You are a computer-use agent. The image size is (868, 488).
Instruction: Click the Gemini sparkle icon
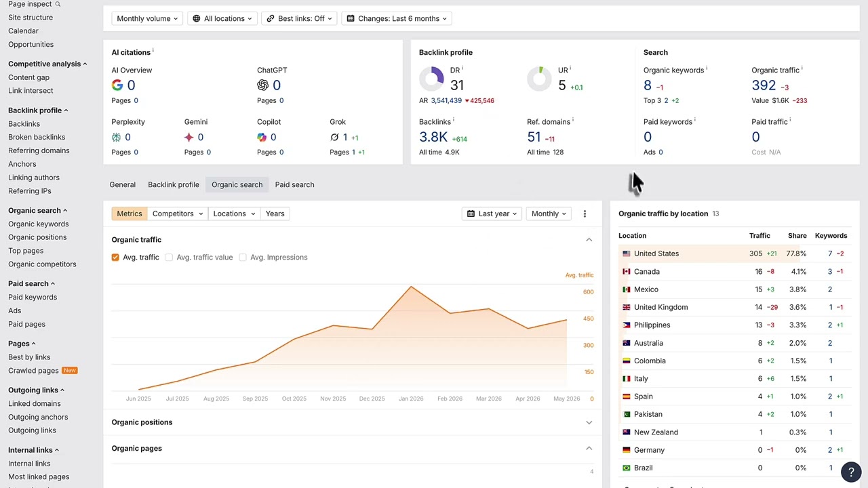pyautogui.click(x=189, y=137)
